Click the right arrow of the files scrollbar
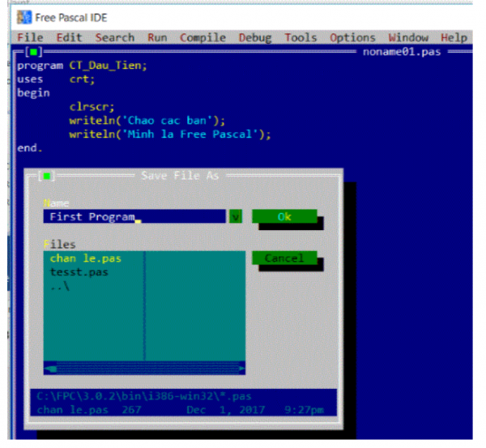 (x=241, y=369)
